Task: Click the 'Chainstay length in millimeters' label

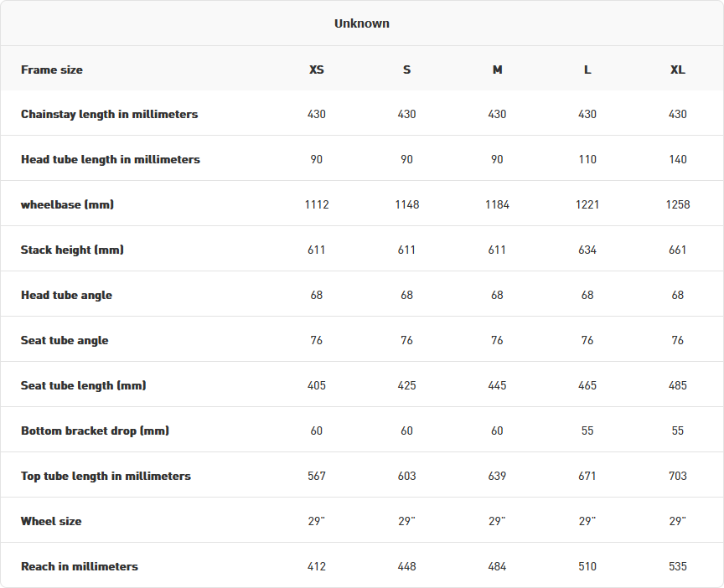Action: (109, 114)
